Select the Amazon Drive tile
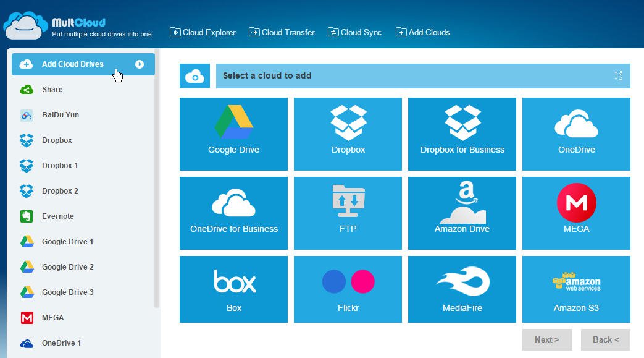Viewport: 644px width, 358px height. tap(462, 213)
